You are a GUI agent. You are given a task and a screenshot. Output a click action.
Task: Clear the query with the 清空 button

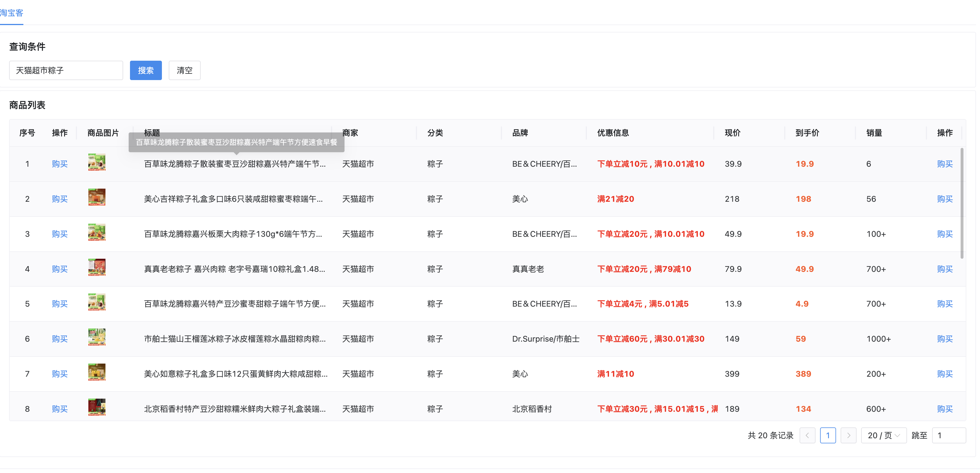184,70
